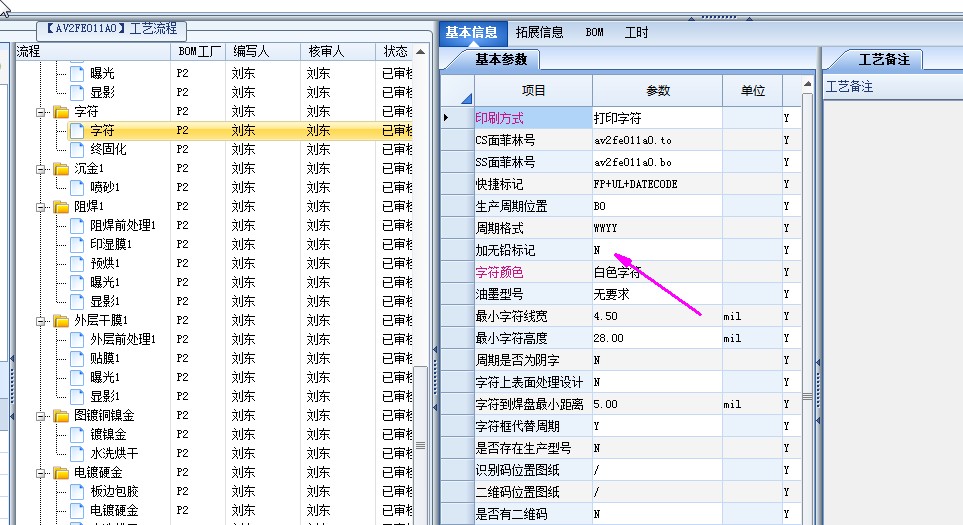Click the document icon beside 终固化
Viewport: 963px width, 525px height.
77,149
